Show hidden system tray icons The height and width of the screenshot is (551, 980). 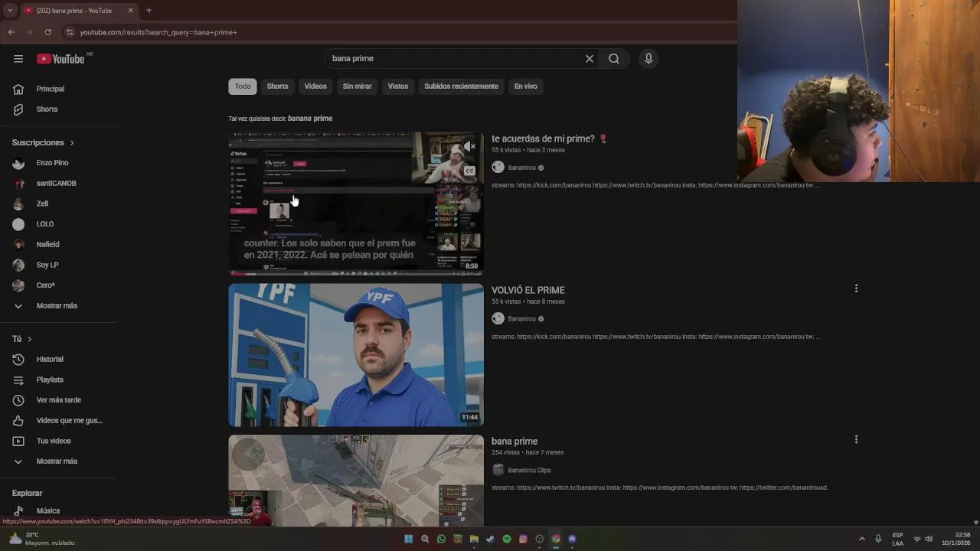tap(861, 539)
